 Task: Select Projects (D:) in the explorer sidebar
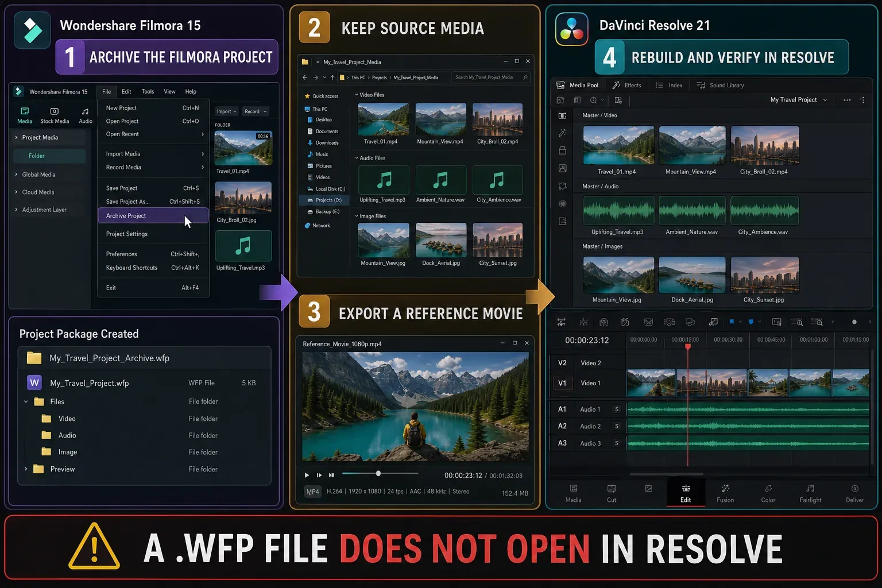pos(324,200)
